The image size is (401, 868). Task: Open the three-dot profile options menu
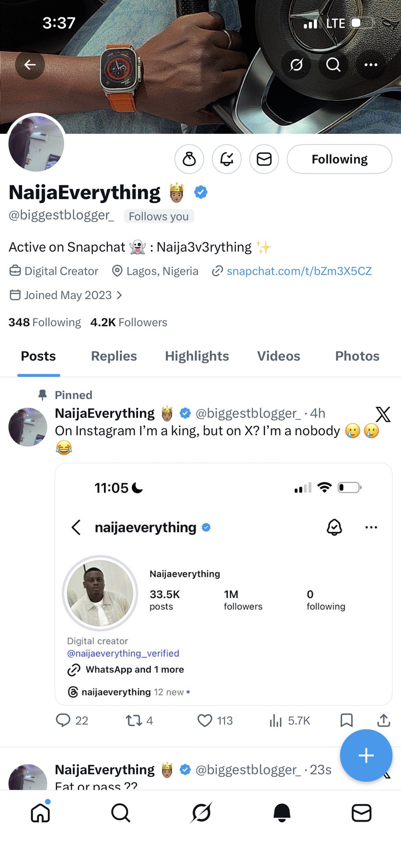click(x=371, y=65)
